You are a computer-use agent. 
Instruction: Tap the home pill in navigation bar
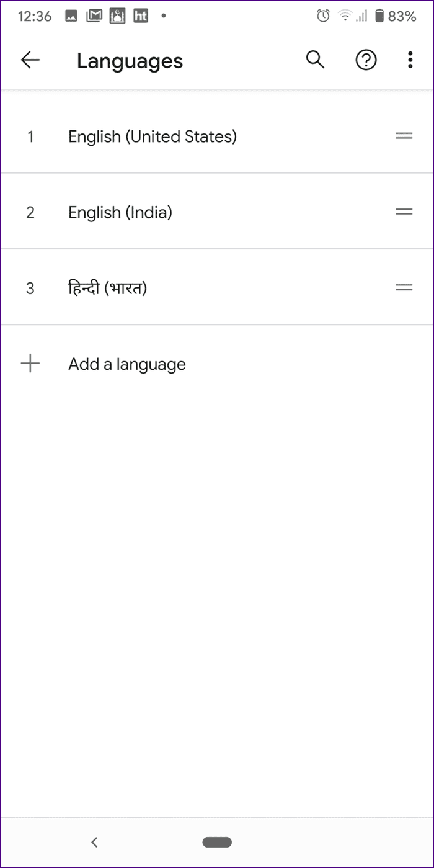click(217, 842)
